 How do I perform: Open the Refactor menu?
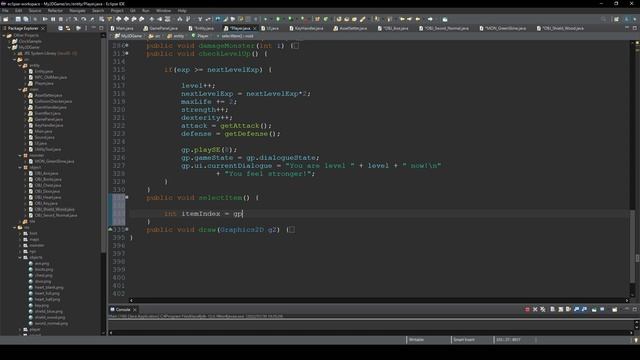tap(56, 11)
